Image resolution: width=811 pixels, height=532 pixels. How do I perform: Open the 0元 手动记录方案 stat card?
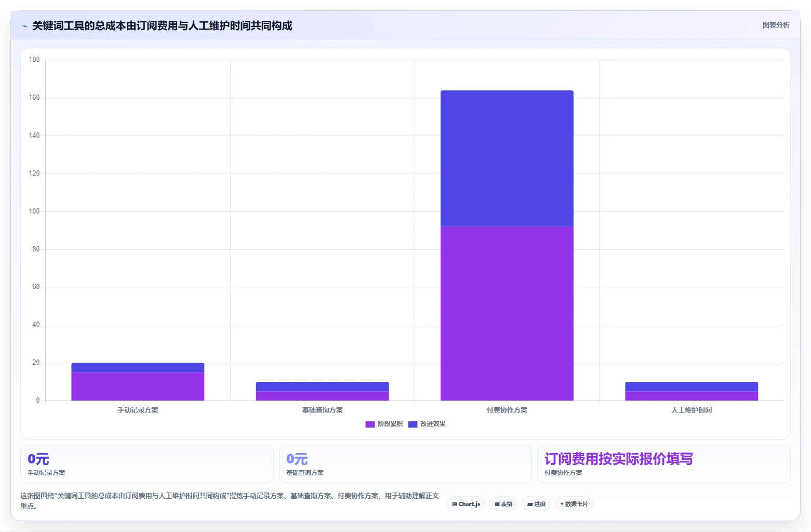[147, 464]
